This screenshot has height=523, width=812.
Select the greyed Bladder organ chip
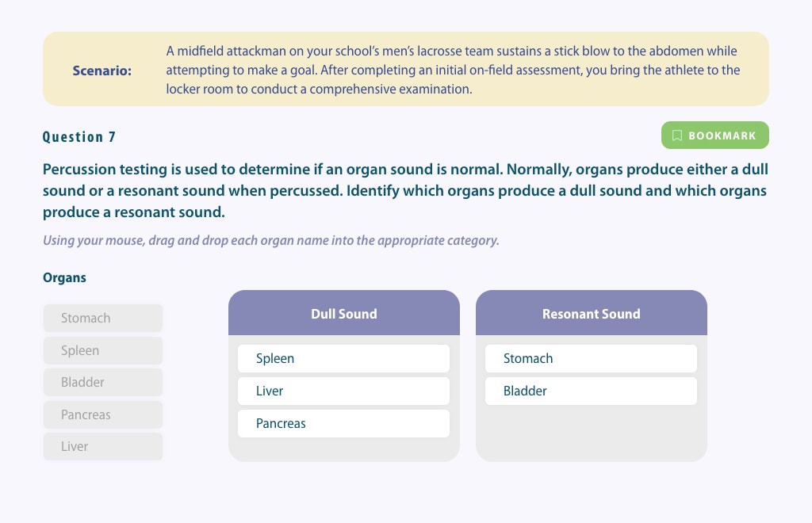103,382
